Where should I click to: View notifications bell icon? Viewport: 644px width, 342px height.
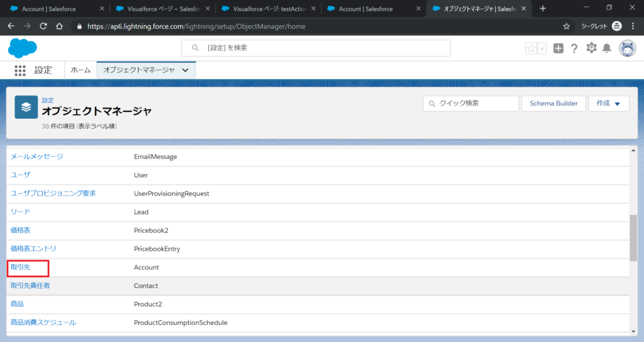pos(607,48)
